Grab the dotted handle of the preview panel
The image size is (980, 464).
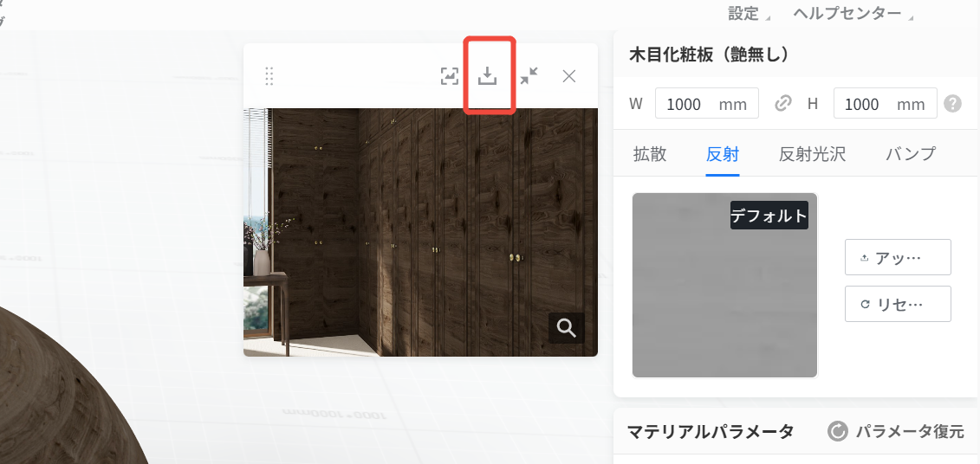(x=269, y=76)
